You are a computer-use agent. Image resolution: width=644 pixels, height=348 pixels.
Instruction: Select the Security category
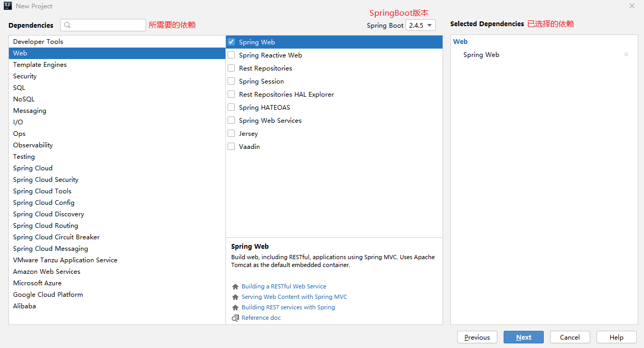(x=117, y=76)
